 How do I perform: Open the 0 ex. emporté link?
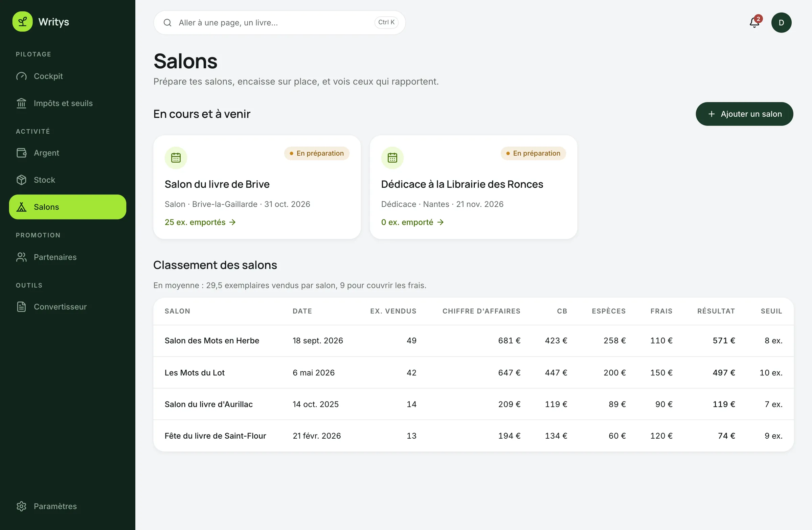pos(412,222)
